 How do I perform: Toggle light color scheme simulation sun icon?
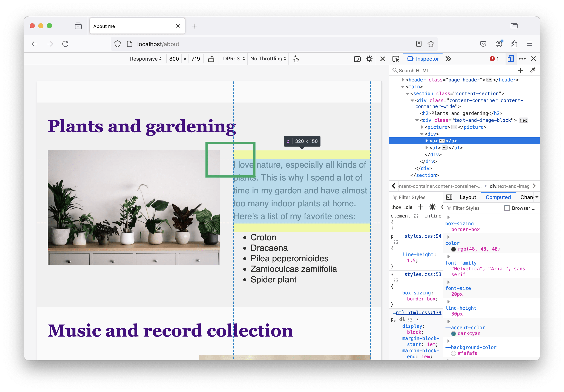[432, 207]
